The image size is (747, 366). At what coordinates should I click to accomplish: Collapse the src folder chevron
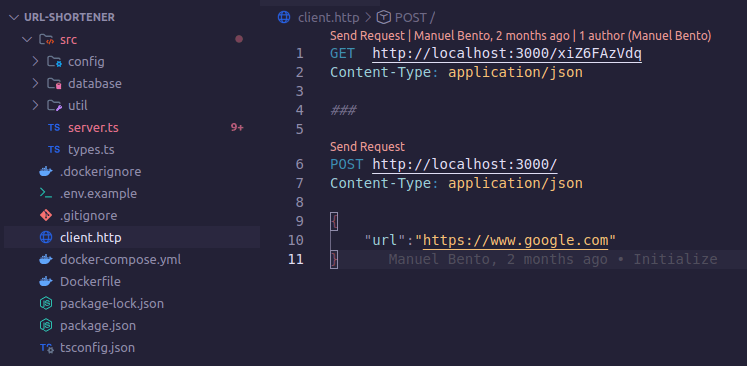[27, 40]
